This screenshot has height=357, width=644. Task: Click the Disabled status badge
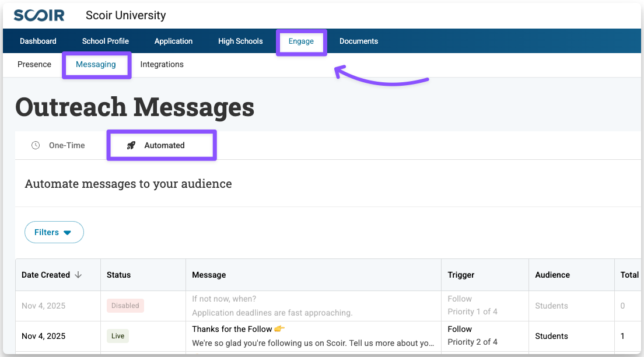[125, 306]
